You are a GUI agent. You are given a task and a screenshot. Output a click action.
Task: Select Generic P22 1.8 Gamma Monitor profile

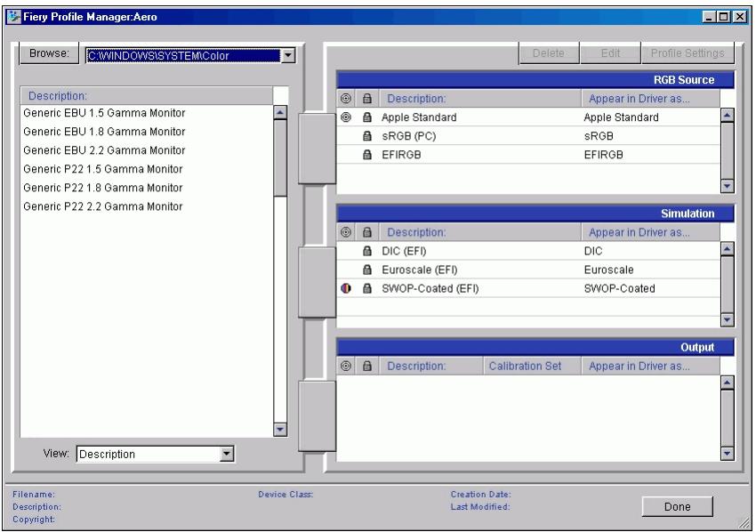coord(102,188)
